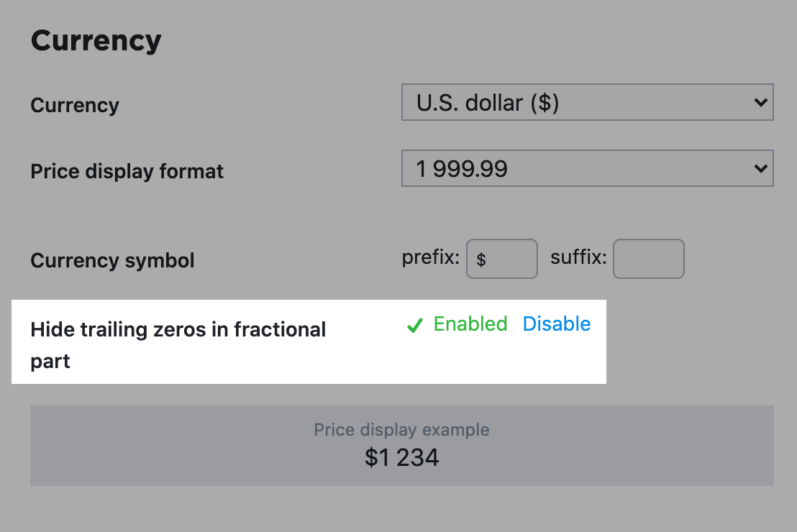Click the Currency dropdown chevron arrow
This screenshot has height=532, width=797.
pyautogui.click(x=761, y=102)
